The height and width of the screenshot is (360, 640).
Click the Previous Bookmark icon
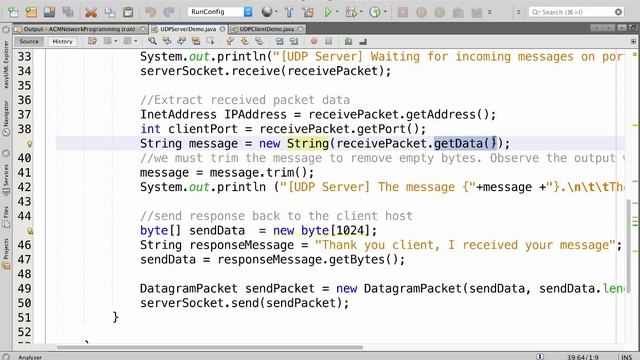230,41
